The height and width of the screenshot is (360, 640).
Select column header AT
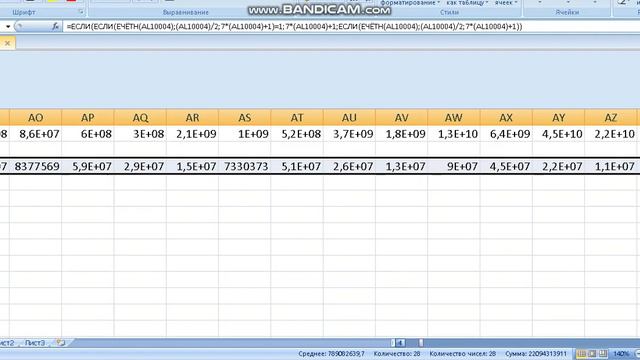point(297,118)
